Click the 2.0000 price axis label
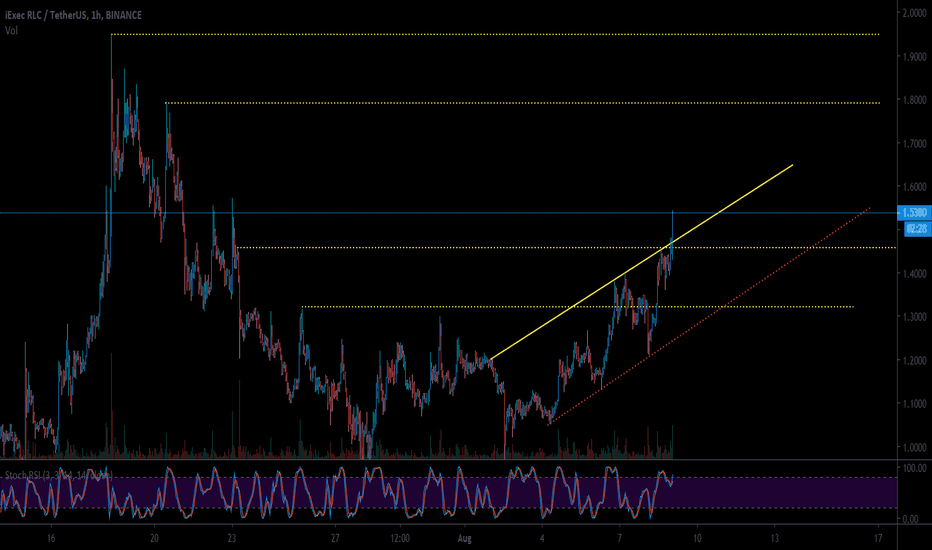Image resolution: width=932 pixels, height=550 pixels. [914, 13]
